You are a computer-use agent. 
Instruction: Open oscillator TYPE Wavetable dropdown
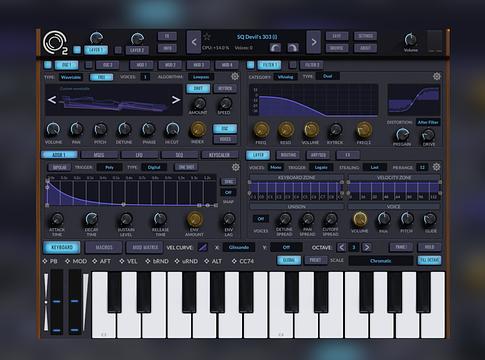click(x=71, y=77)
